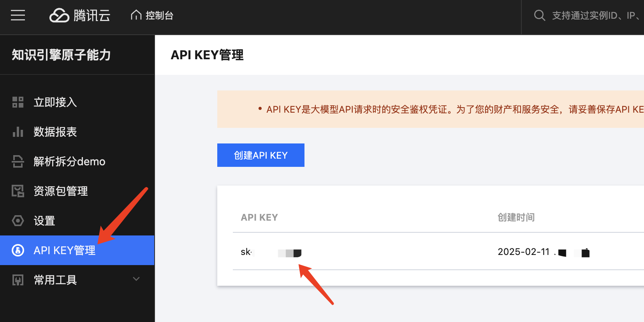Click the 创建时间 column header
Viewport: 644px width, 322px height.
tap(516, 218)
